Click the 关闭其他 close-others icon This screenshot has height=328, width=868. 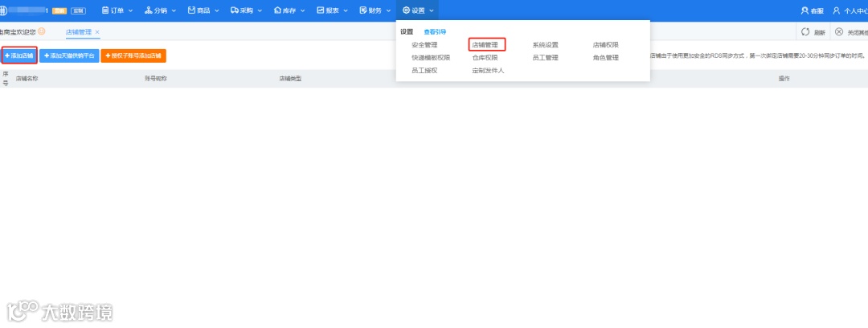pyautogui.click(x=838, y=32)
